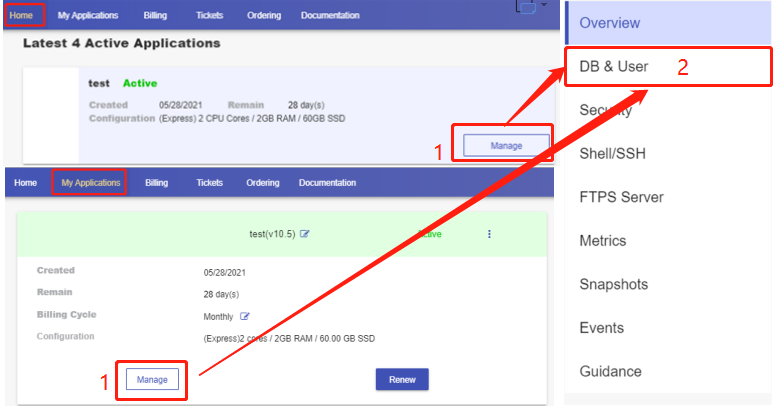The width and height of the screenshot is (774, 408).
Task: Edit the test(v10.5) application name
Action: (305, 234)
